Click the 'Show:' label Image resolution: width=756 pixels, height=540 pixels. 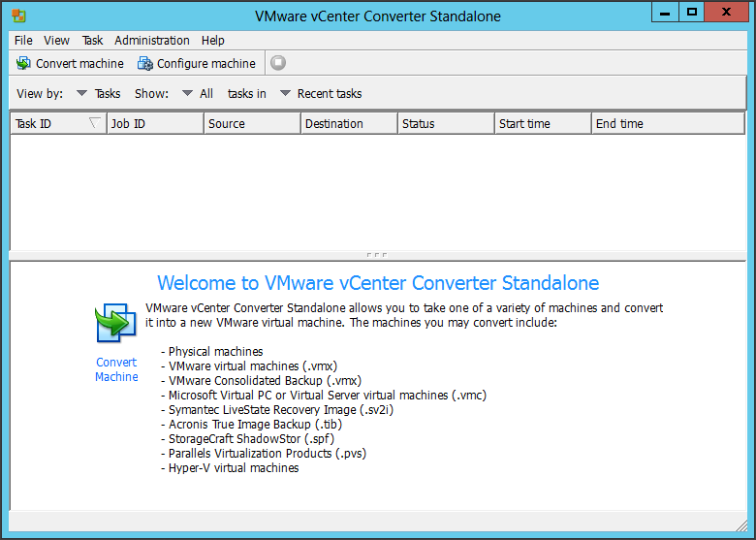tap(151, 93)
